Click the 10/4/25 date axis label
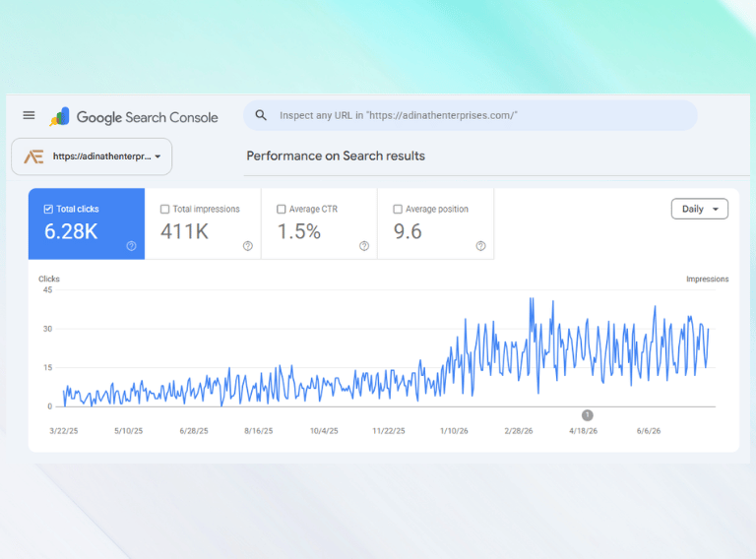The image size is (756, 559). click(x=324, y=431)
